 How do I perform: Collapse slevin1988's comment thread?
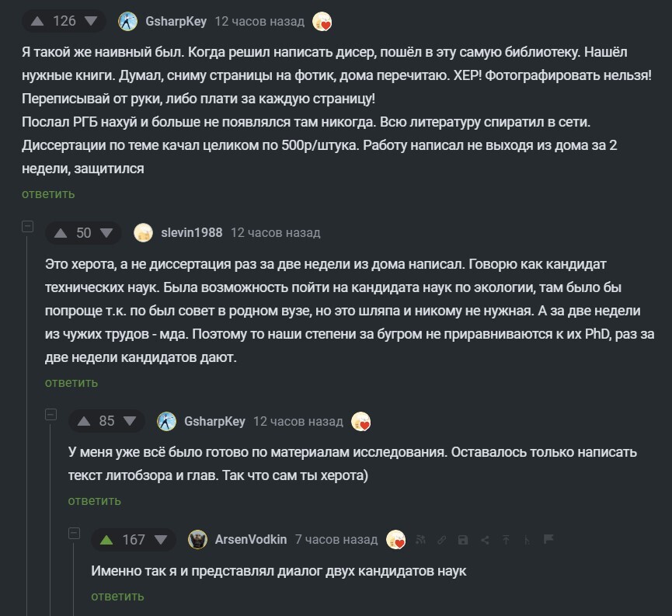pyautogui.click(x=28, y=227)
